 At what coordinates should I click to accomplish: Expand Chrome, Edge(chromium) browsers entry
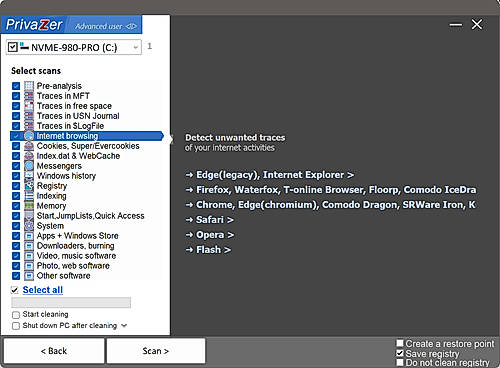click(331, 205)
